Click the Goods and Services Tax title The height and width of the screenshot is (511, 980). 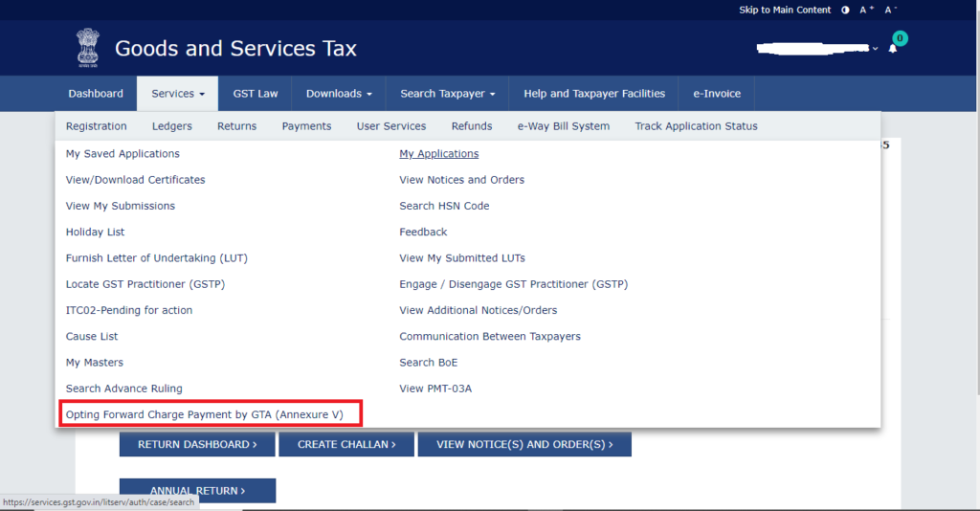click(235, 49)
